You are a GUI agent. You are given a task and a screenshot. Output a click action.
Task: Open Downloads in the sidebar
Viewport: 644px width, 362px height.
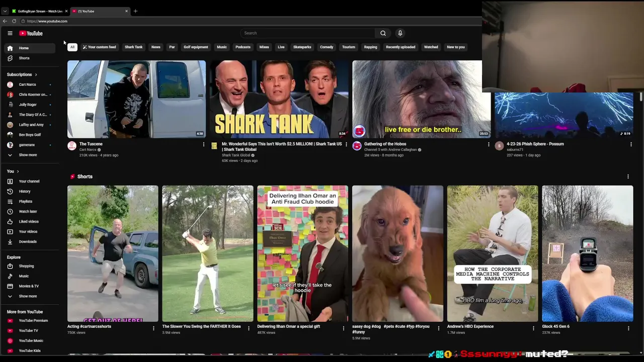tap(29, 241)
